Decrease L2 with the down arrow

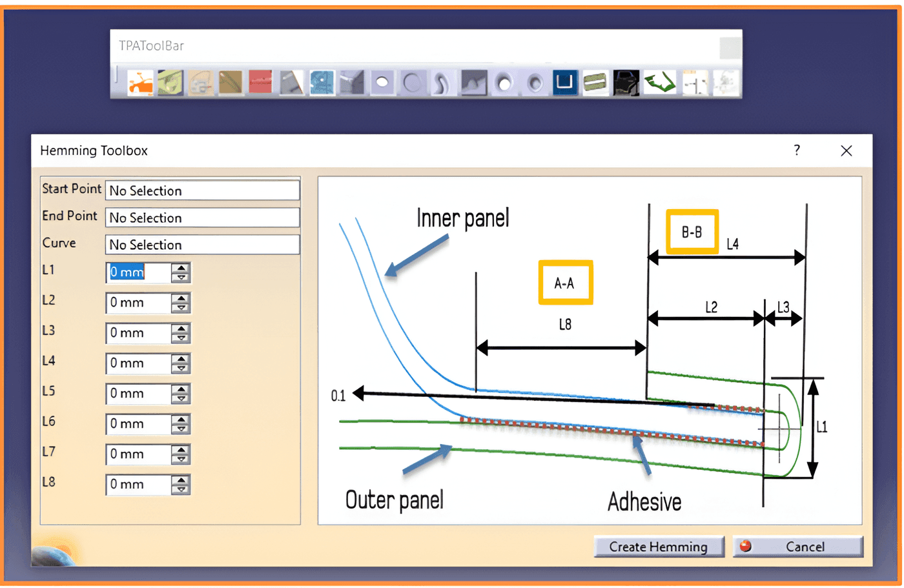click(181, 308)
